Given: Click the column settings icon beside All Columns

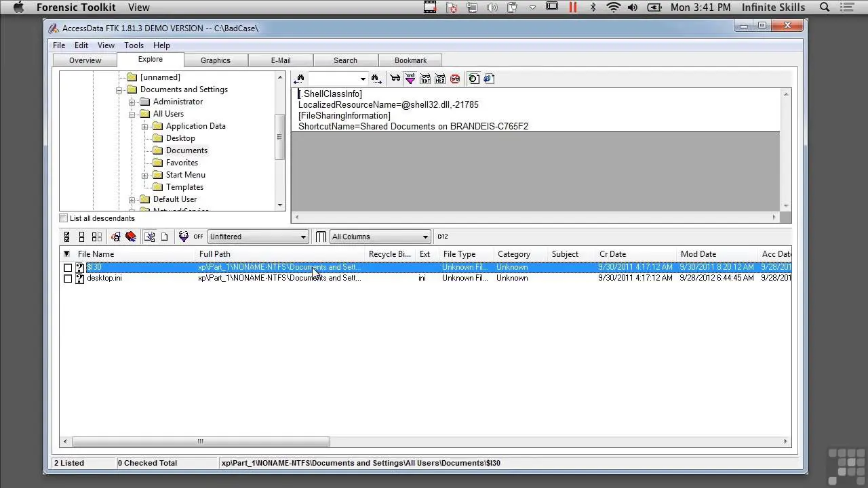Looking at the screenshot, I should 321,237.
